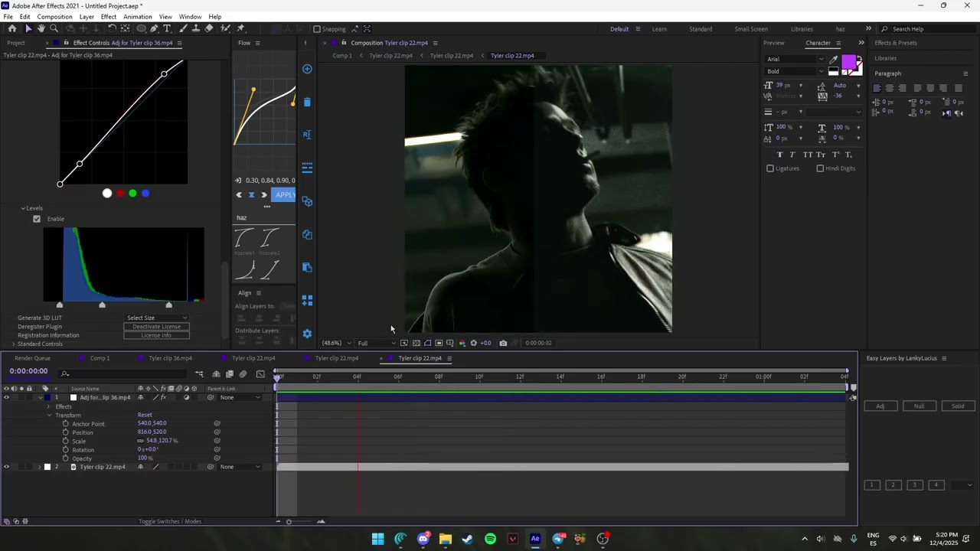Expand the Effects group in timeline

49,406
